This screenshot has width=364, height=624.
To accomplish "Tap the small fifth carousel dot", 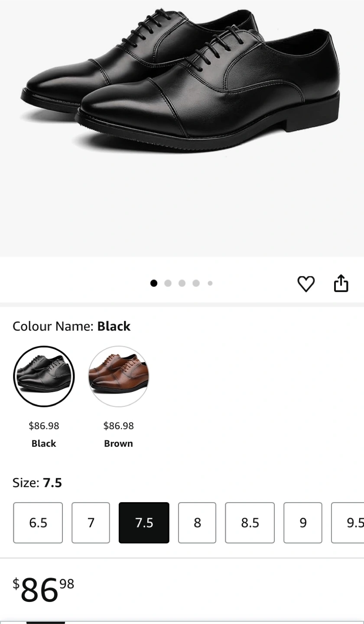I will (x=210, y=283).
